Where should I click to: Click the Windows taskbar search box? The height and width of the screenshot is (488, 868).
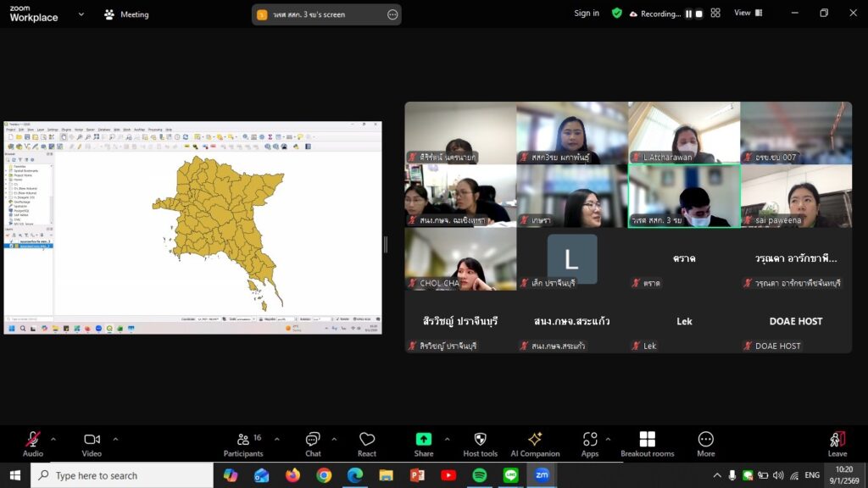122,475
